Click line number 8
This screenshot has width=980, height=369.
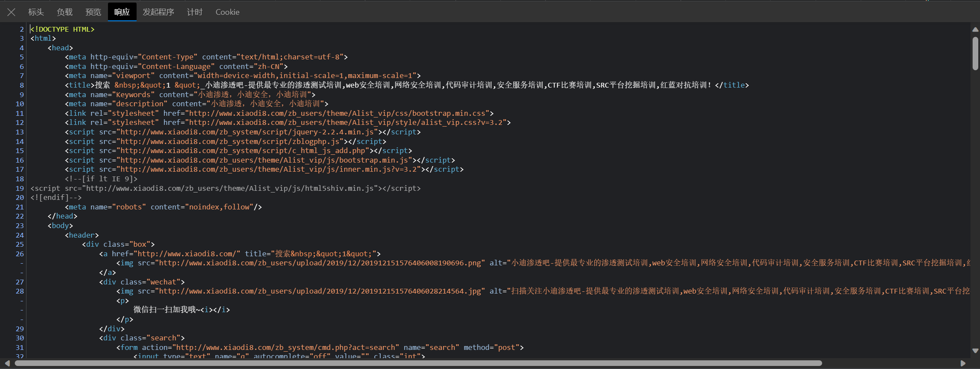click(x=22, y=85)
